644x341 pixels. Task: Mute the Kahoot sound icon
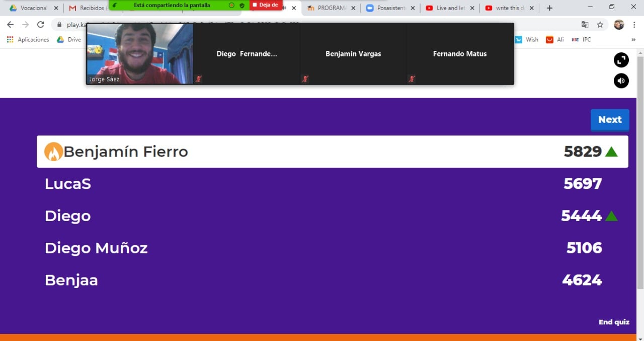(x=621, y=81)
